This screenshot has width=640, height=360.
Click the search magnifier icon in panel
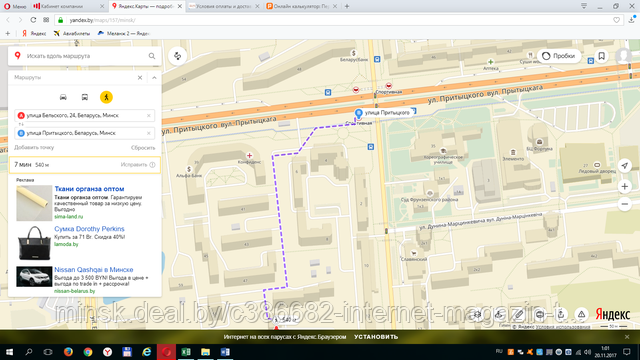[152, 56]
